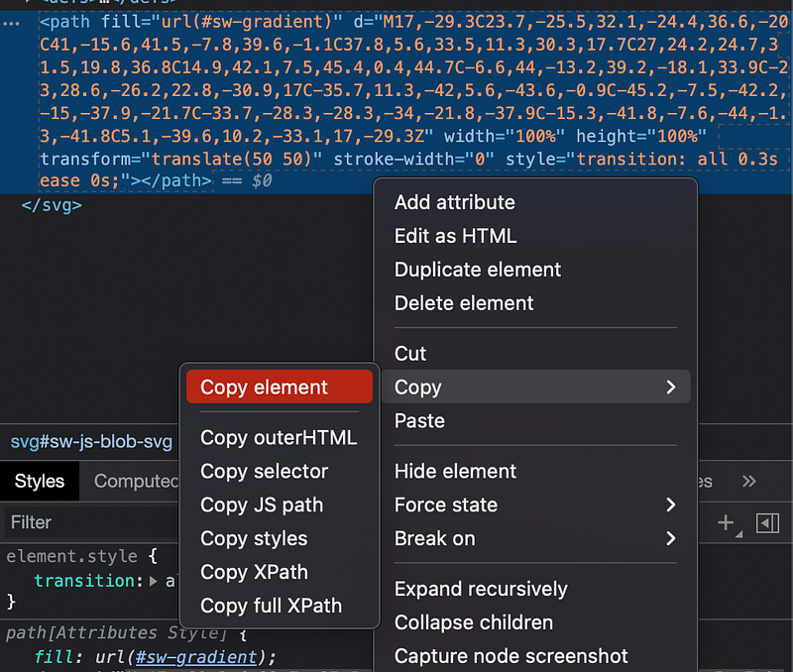Pick Copy styles from the submenu
This screenshot has width=793, height=672.
[280, 538]
